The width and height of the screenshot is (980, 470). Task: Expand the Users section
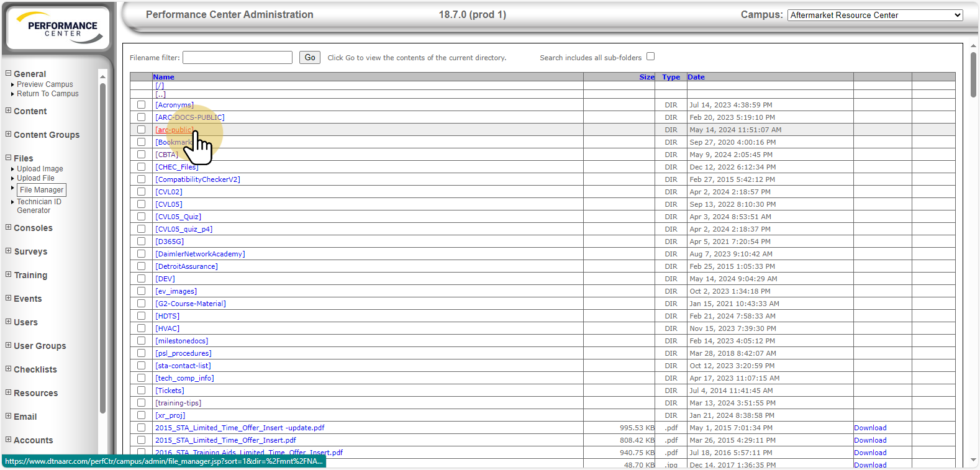(9, 322)
